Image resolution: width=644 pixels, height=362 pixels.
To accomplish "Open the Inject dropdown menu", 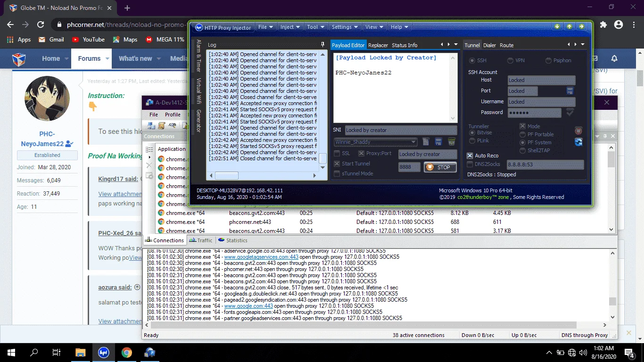I will pos(289,27).
